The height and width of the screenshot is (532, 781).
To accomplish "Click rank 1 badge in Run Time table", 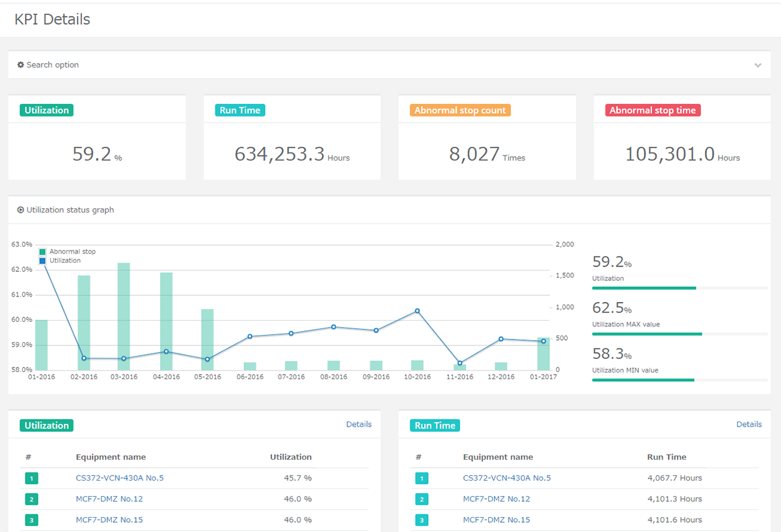I will pyautogui.click(x=422, y=479).
